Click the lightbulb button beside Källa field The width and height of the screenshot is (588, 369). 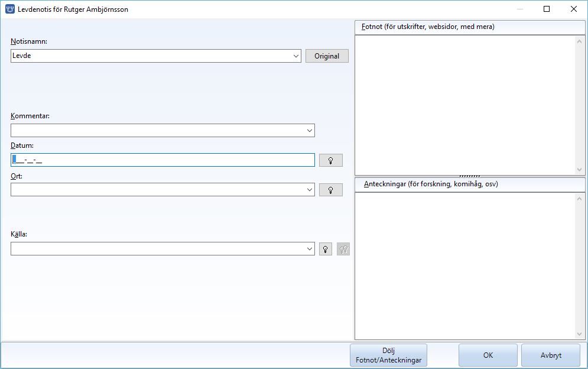[326, 250]
